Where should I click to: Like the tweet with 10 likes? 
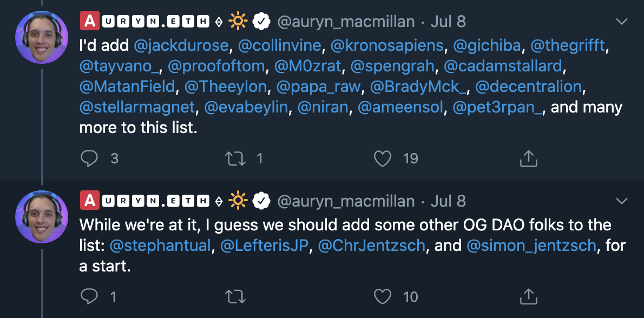pos(383,296)
